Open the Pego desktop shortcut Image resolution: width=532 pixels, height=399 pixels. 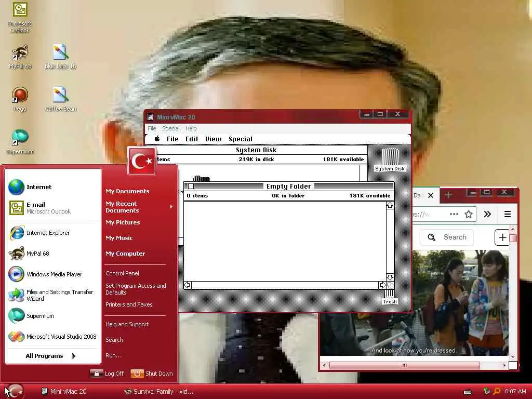(20, 99)
